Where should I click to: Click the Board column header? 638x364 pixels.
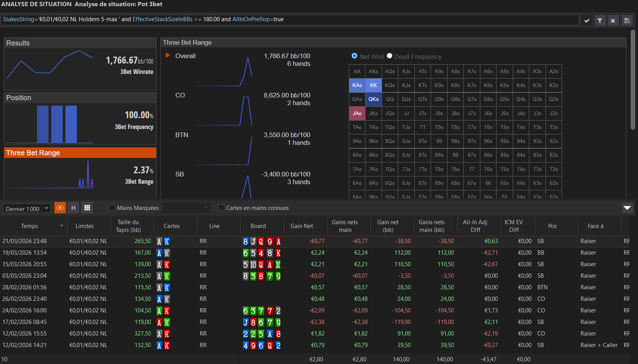point(258,226)
